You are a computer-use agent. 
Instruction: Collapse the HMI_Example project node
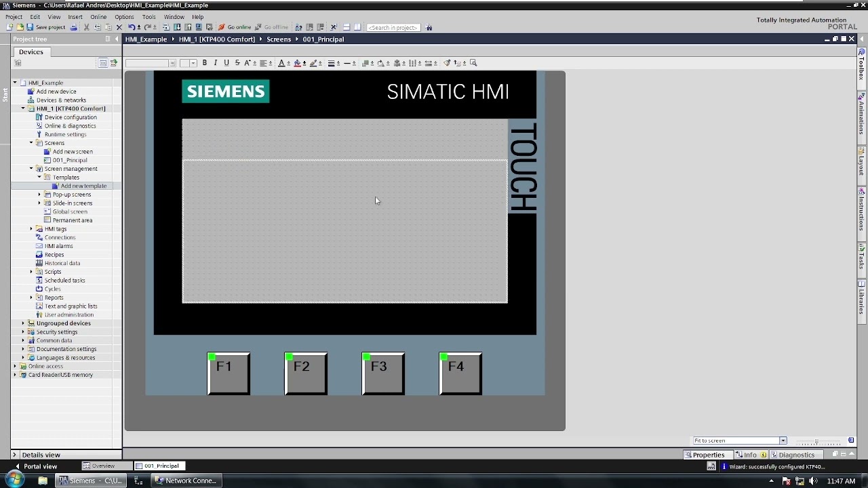[14, 83]
